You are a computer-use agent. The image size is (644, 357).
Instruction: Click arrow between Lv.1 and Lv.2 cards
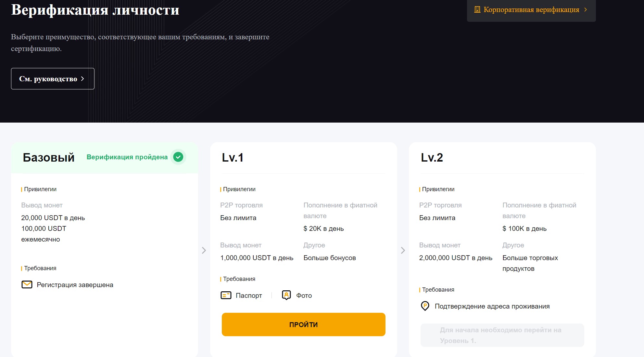403,250
